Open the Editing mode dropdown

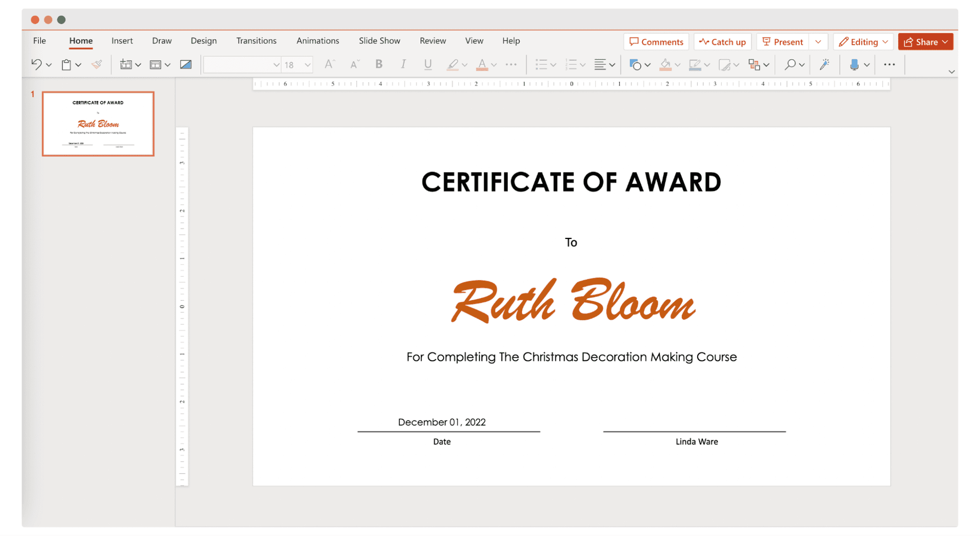tap(864, 42)
